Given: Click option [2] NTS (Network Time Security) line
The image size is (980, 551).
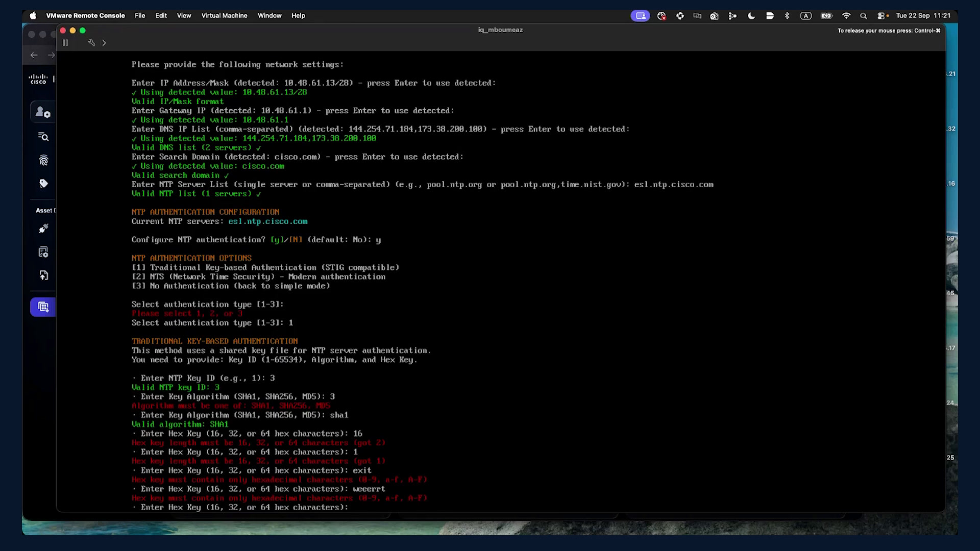Looking at the screenshot, I should tap(259, 277).
